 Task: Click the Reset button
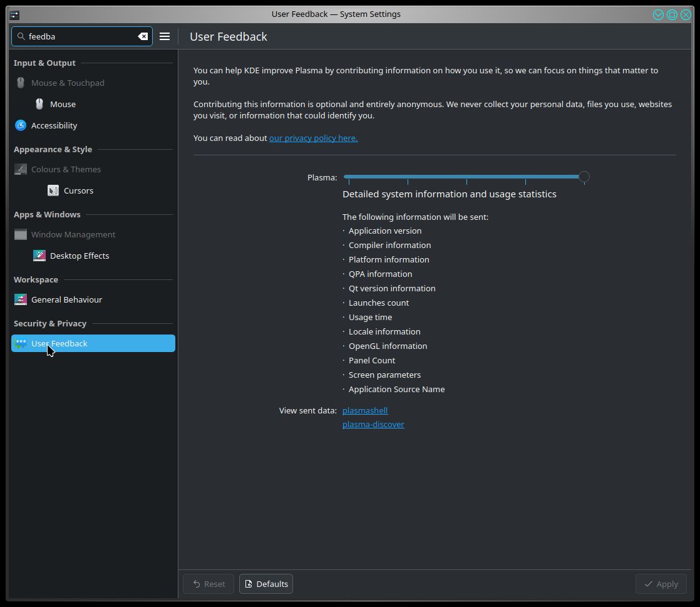pyautogui.click(x=208, y=584)
